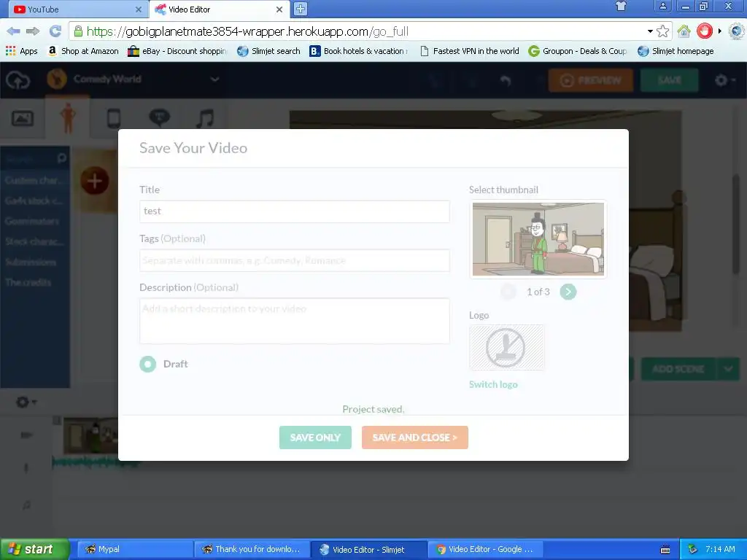Open the eBay Discount shopping bookmark
Image resolution: width=747 pixels, height=560 pixels.
tap(178, 51)
